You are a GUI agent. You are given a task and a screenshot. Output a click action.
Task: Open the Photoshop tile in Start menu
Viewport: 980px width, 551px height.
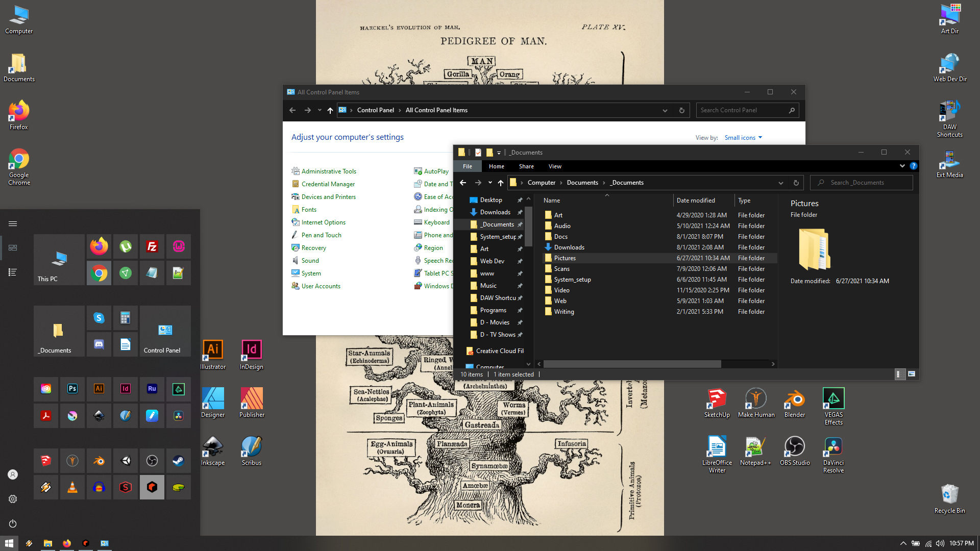tap(72, 389)
